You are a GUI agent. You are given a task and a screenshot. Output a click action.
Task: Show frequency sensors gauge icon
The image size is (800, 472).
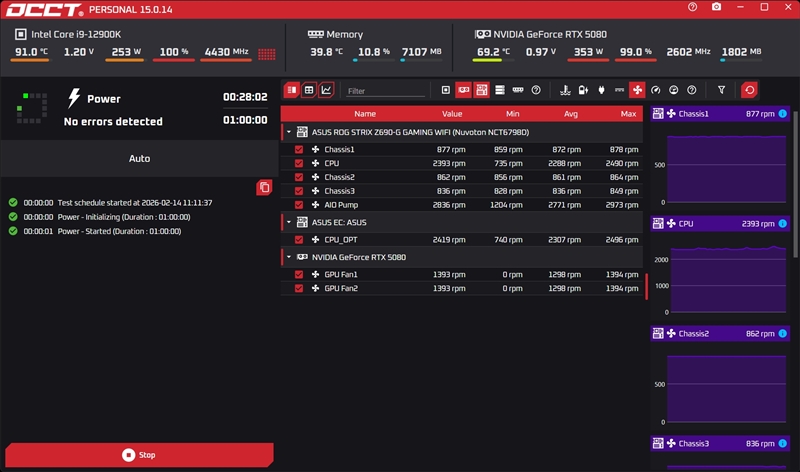tap(656, 90)
